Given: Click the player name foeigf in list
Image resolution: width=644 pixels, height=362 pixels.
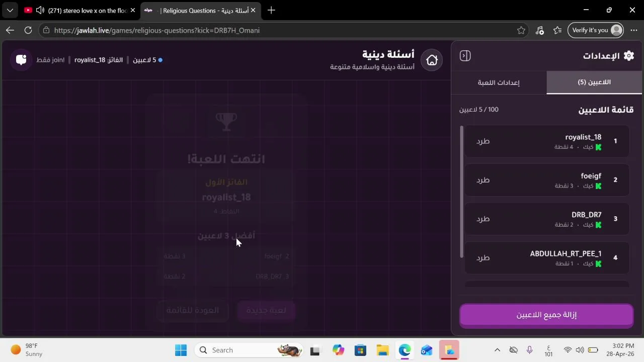Looking at the screenshot, I should click(591, 176).
